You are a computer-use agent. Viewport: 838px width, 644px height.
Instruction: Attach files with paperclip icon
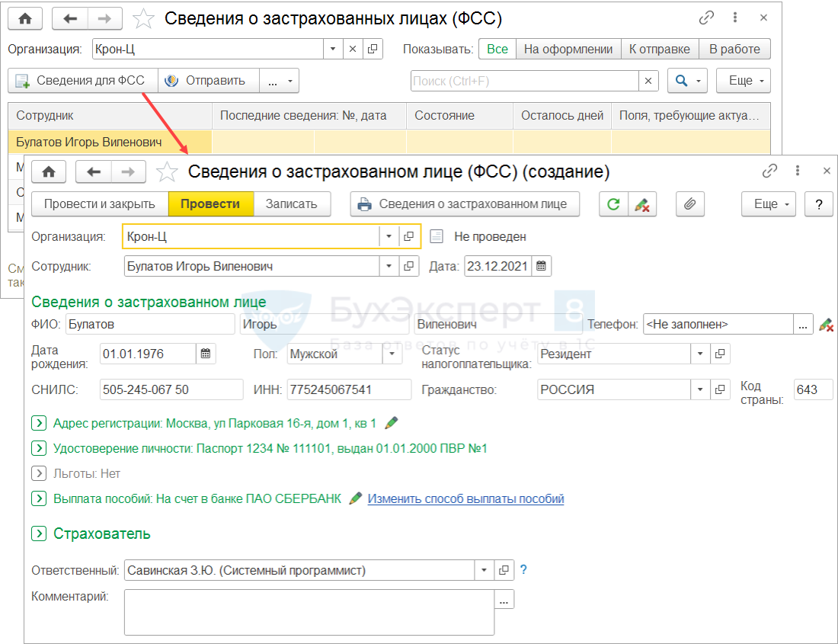pyautogui.click(x=690, y=204)
